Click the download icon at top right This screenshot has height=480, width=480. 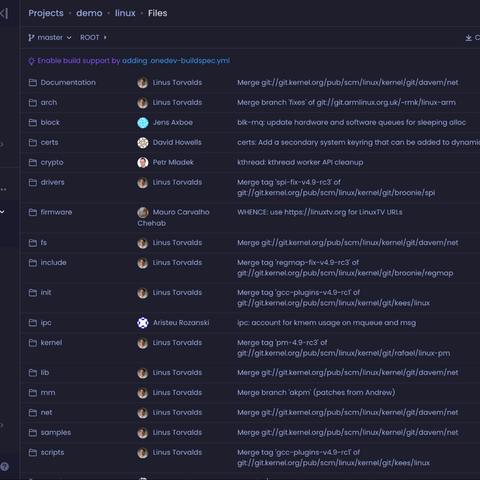click(469, 38)
